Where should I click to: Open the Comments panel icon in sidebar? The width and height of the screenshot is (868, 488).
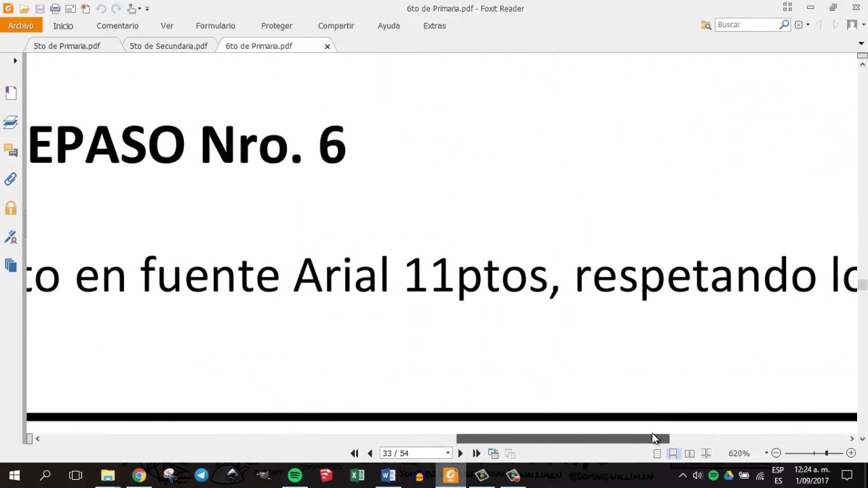(x=11, y=150)
